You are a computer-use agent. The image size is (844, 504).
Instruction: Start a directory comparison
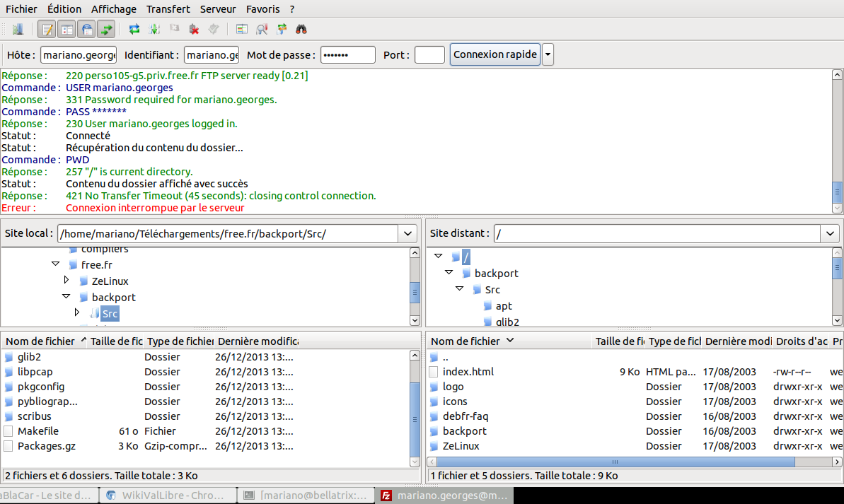262,29
